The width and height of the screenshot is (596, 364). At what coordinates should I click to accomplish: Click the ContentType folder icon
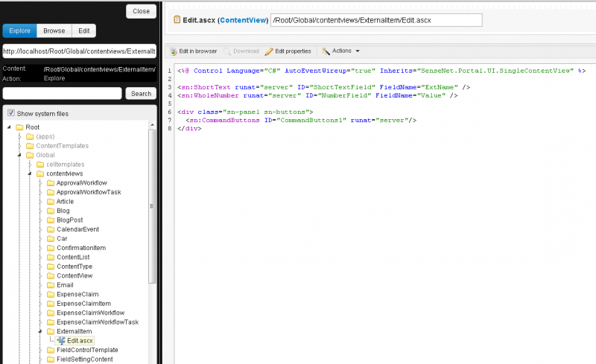pyautogui.click(x=51, y=266)
